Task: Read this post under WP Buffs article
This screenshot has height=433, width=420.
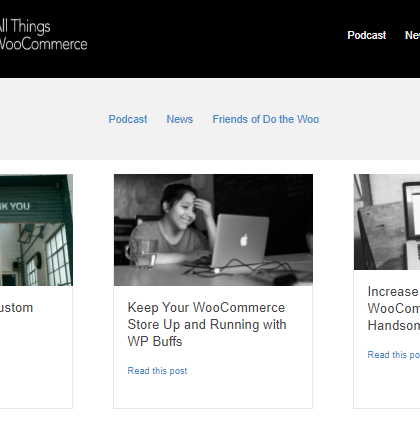Action: click(x=157, y=371)
